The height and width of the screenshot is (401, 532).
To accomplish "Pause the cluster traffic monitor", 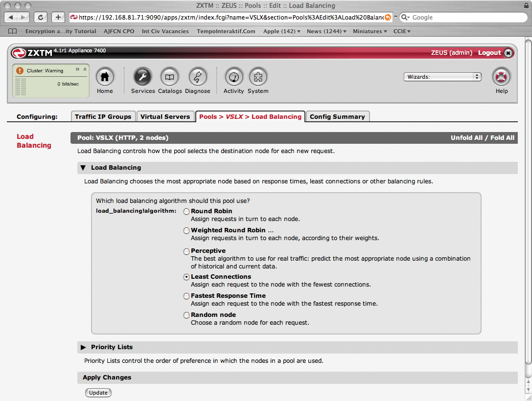I will [77, 69].
